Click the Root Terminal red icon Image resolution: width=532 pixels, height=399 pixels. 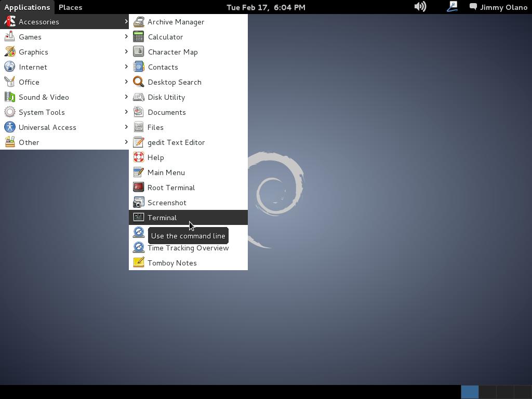[138, 188]
